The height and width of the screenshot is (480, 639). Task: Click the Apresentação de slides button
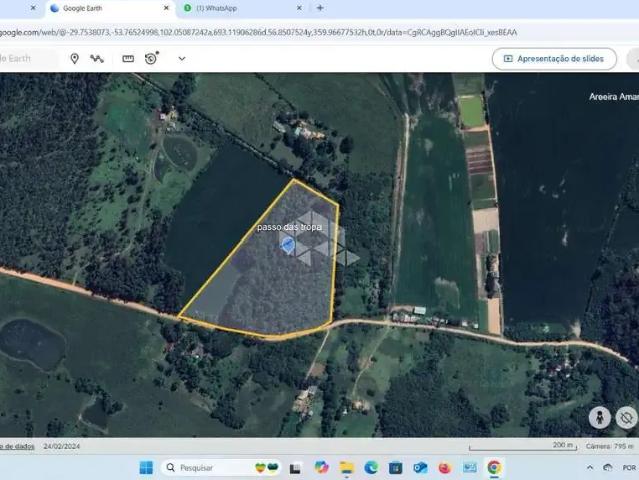click(553, 58)
